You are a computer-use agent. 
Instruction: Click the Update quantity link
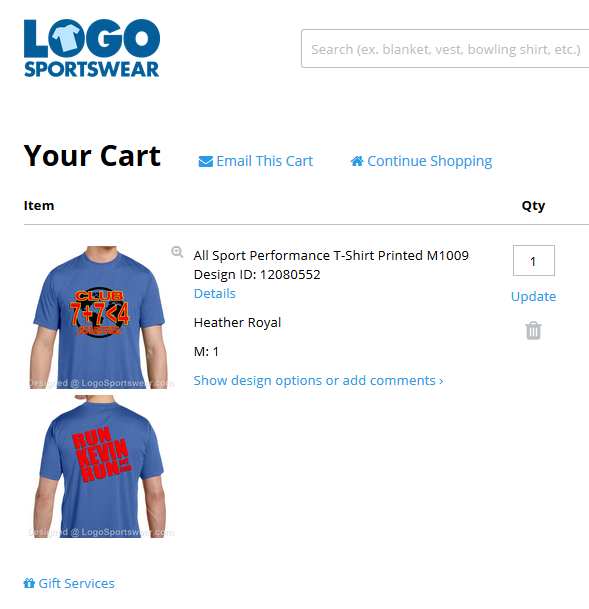coord(533,296)
